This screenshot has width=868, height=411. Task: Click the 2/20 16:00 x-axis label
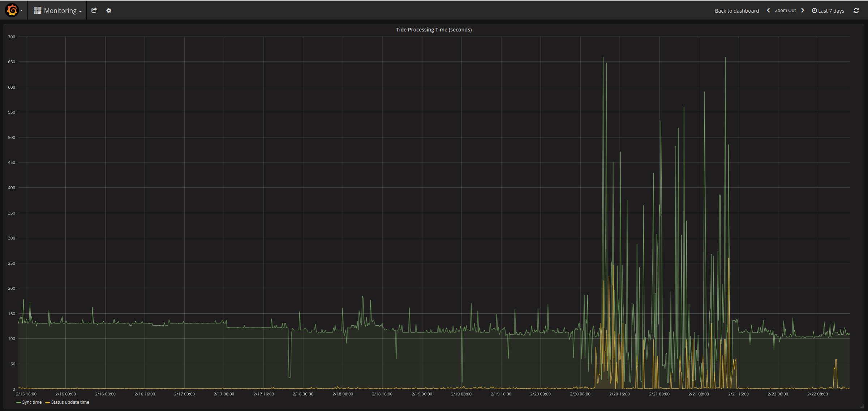pos(619,394)
